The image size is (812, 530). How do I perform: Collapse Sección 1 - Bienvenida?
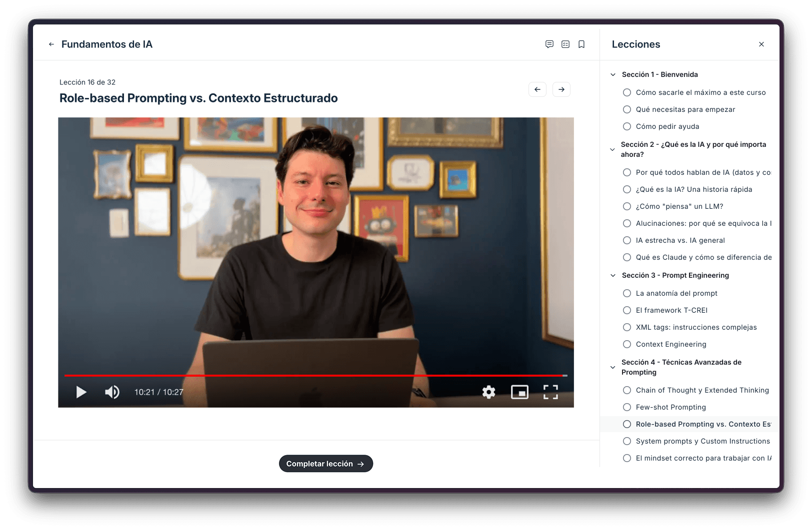(613, 74)
